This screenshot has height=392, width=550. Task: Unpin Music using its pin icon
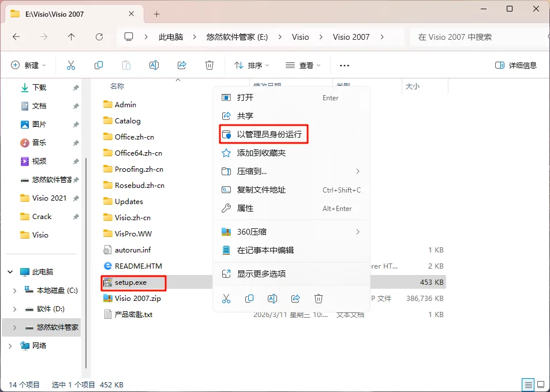pos(76,142)
